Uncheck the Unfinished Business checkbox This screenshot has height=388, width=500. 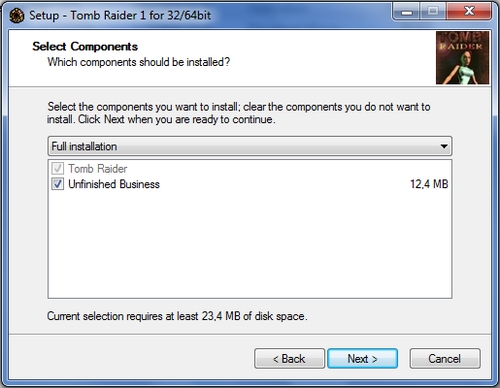tap(57, 184)
